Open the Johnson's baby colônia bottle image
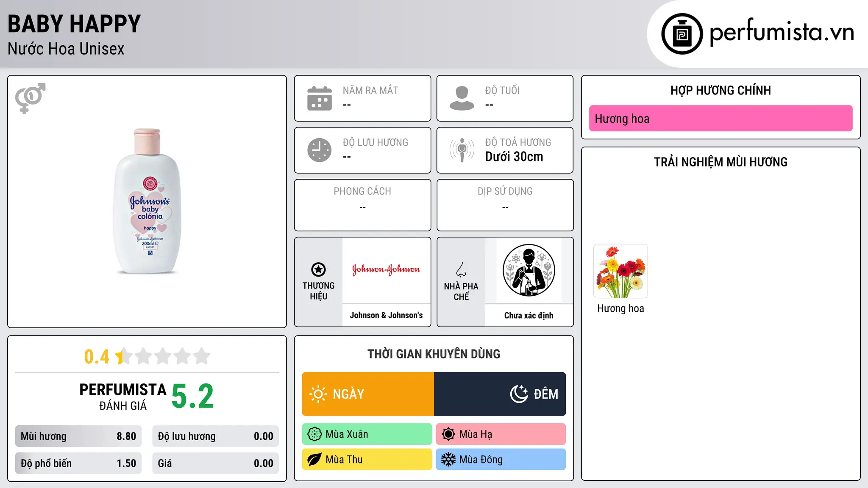 point(147,201)
